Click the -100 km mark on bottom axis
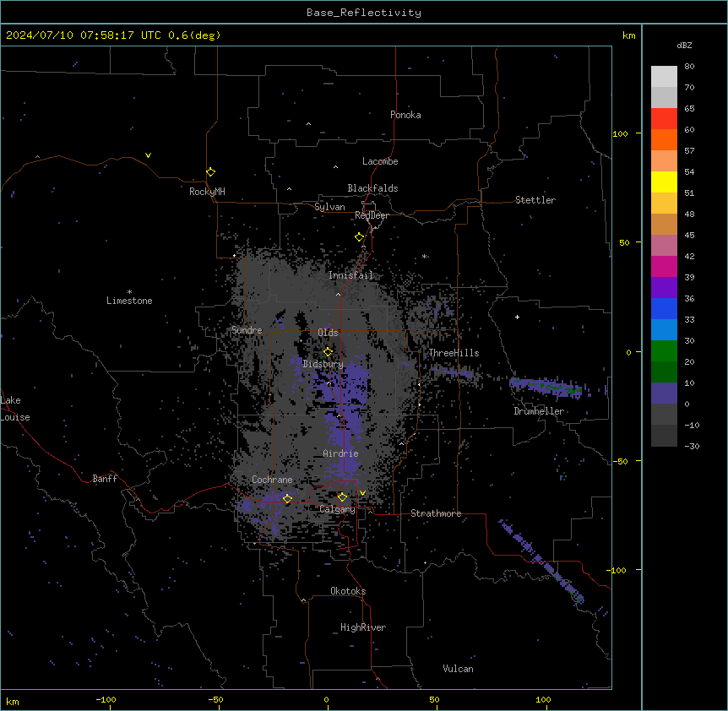 click(x=106, y=699)
